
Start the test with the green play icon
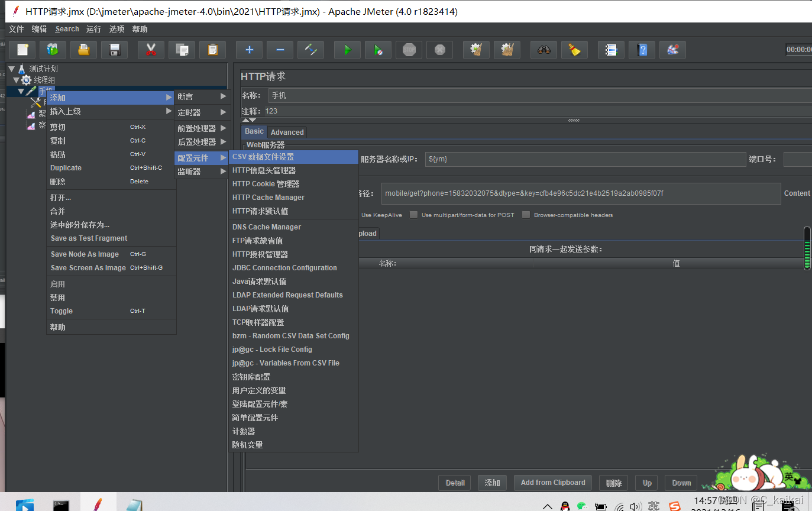point(348,50)
